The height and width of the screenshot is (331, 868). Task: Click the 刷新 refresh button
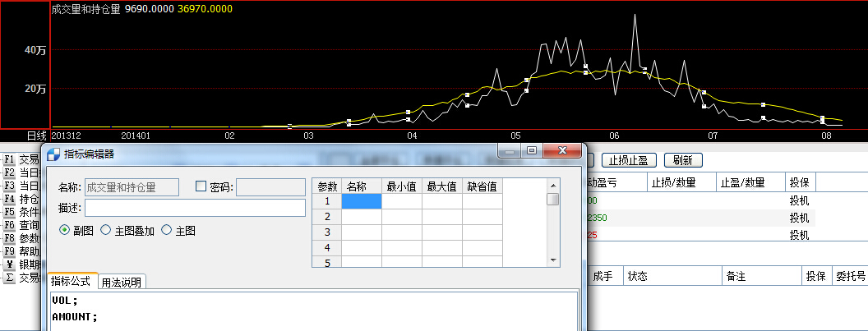682,160
